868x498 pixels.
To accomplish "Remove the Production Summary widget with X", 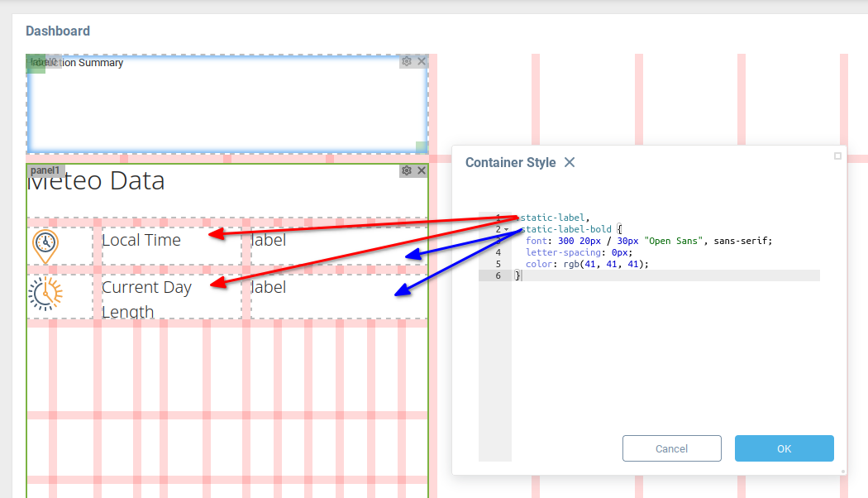I will coord(422,61).
